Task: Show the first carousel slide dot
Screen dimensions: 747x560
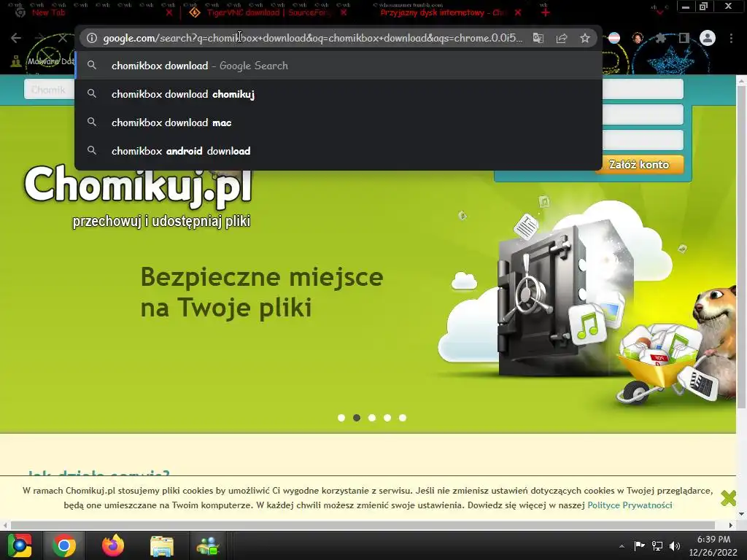Action: tap(341, 418)
